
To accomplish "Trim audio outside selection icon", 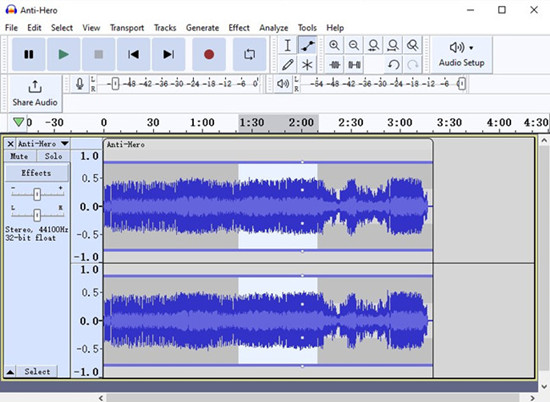I will (335, 65).
